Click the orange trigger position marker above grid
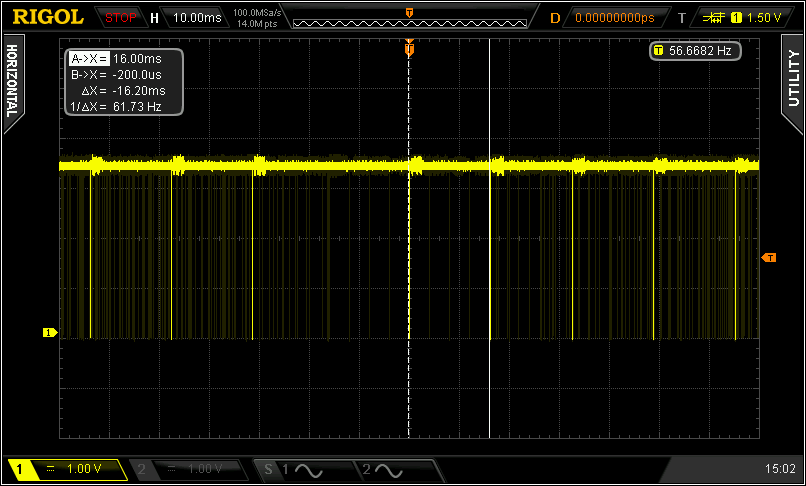 [x=410, y=49]
